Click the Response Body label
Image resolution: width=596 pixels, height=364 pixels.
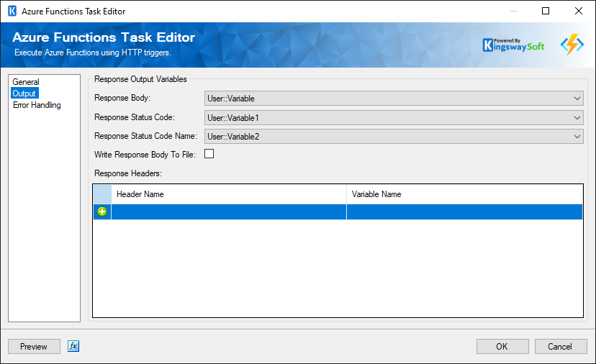122,98
